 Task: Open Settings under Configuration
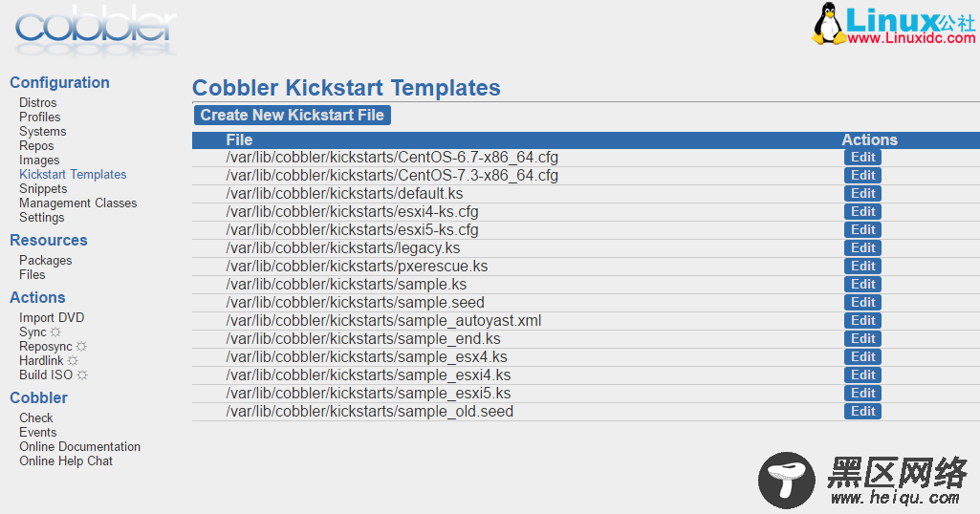tap(41, 217)
